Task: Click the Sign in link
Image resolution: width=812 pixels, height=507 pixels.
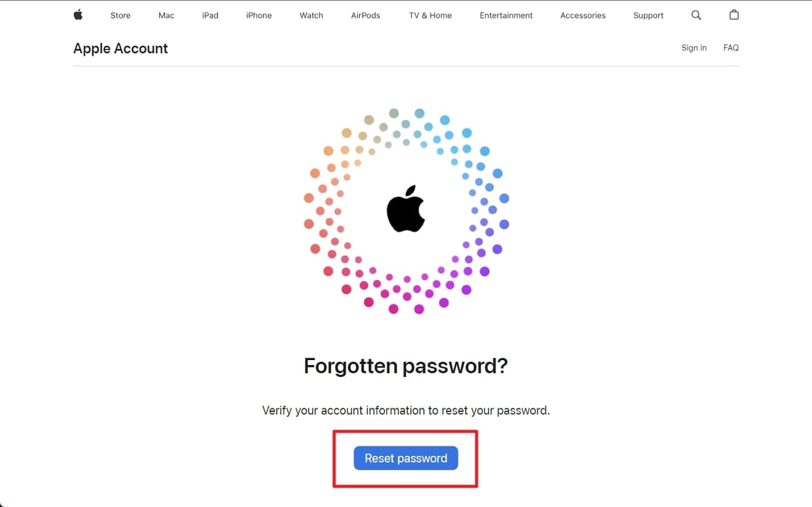Action: 694,48
